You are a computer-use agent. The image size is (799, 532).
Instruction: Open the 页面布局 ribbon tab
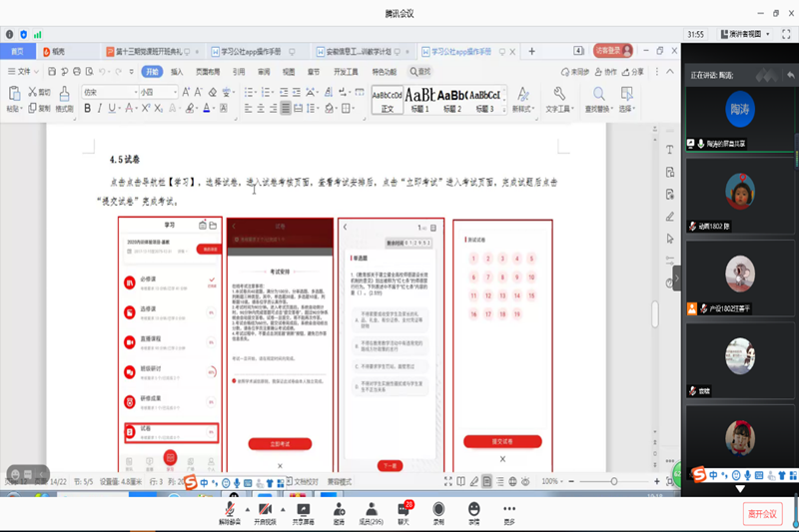[x=208, y=72]
